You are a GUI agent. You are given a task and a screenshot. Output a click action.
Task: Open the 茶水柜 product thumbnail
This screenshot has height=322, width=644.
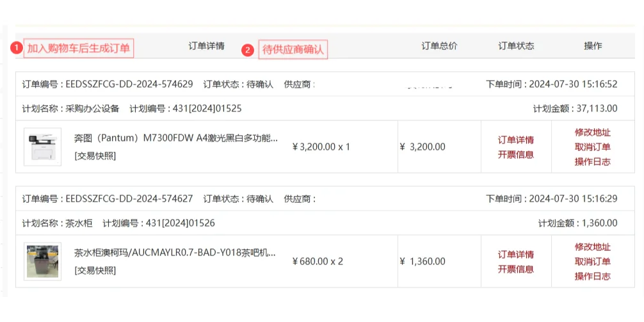click(43, 261)
